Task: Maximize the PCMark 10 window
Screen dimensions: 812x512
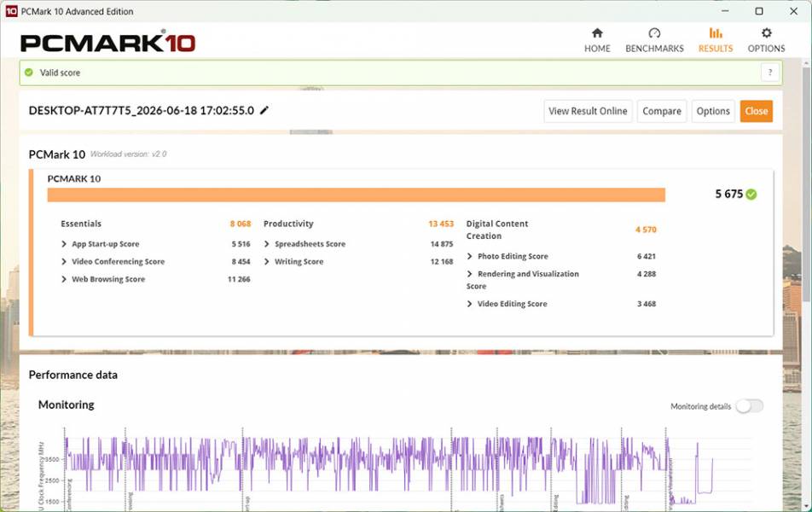Action: tap(759, 11)
